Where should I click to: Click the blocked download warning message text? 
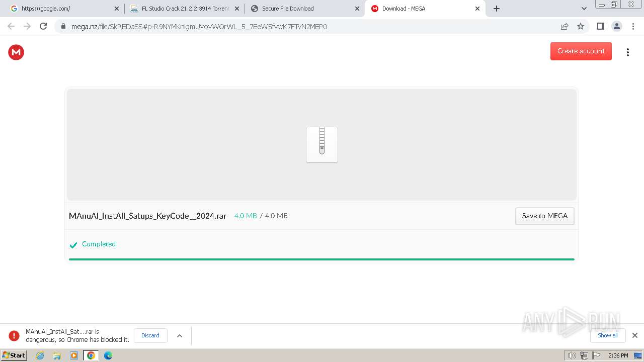[77, 336]
